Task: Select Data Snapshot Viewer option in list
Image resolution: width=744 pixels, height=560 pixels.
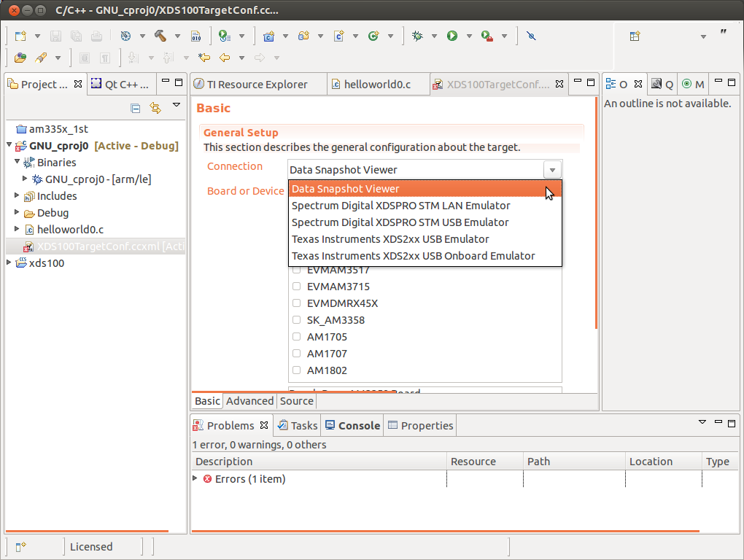Action: (425, 189)
